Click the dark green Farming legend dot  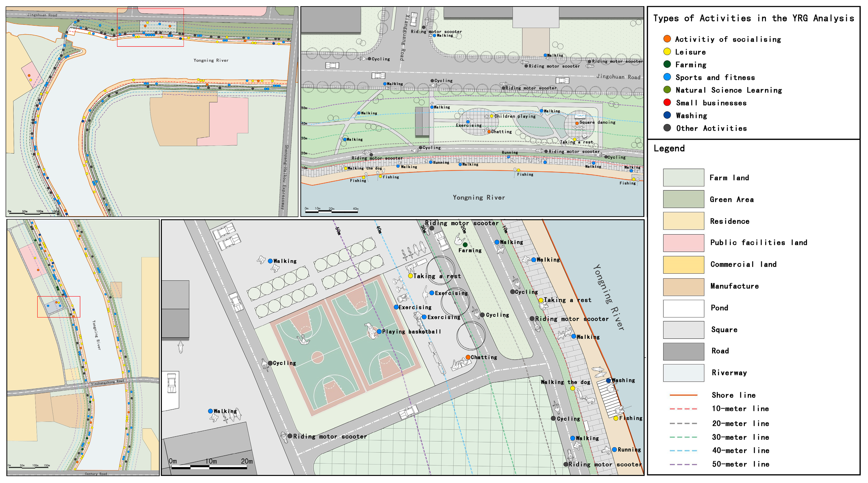point(667,64)
